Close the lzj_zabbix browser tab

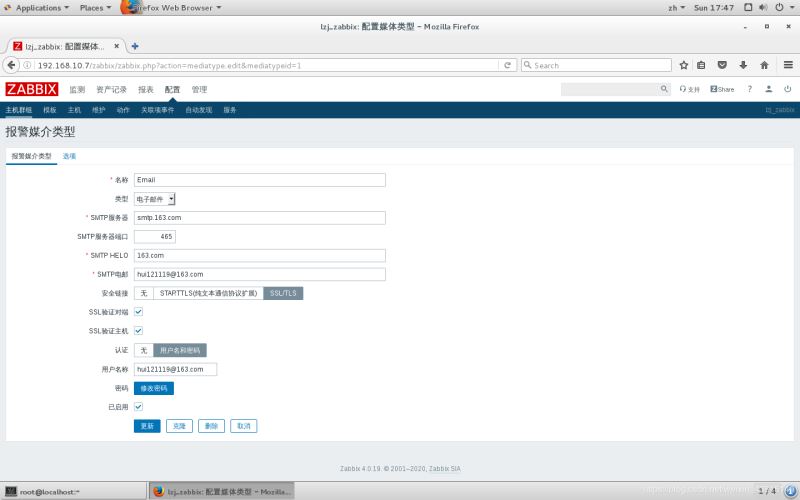tap(116, 46)
